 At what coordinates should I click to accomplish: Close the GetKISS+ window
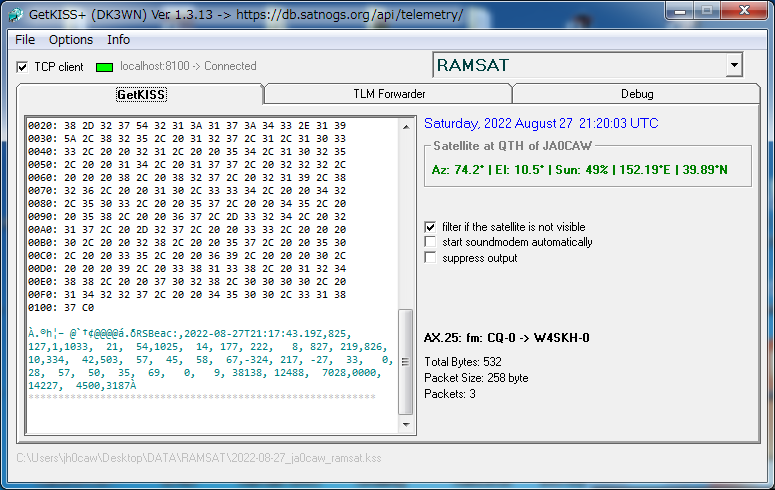point(744,11)
